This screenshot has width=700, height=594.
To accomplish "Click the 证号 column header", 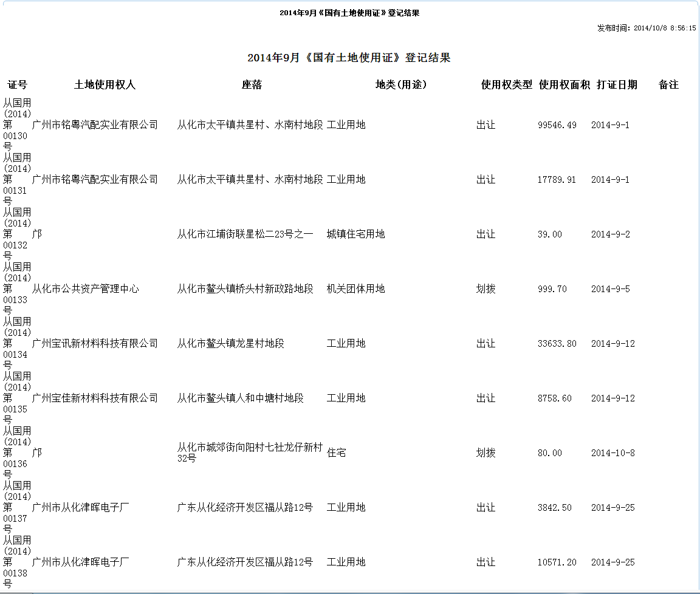I will point(17,85).
